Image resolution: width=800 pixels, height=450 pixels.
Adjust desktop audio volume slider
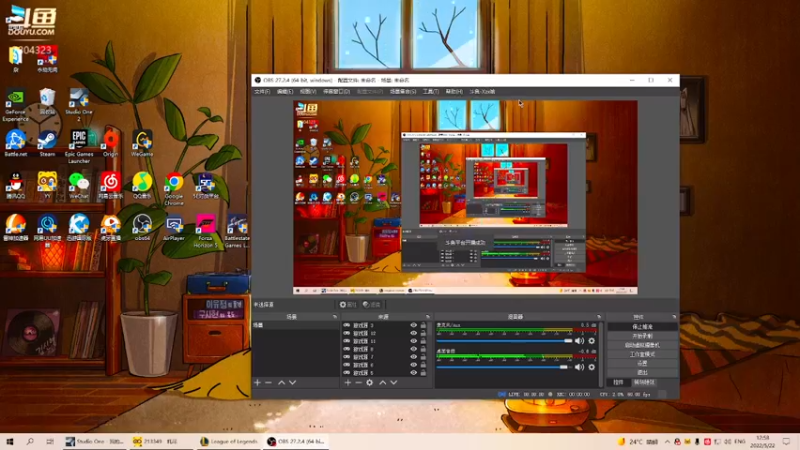[505, 367]
